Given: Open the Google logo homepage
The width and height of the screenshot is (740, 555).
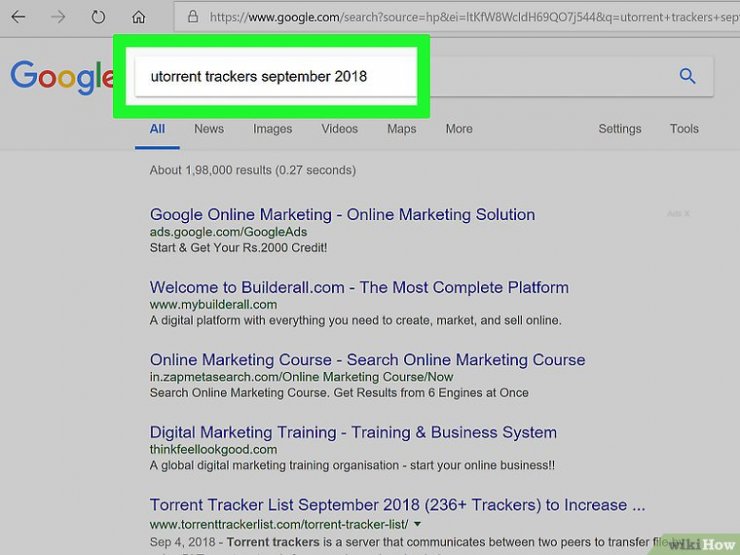Looking at the screenshot, I should click(x=62, y=76).
